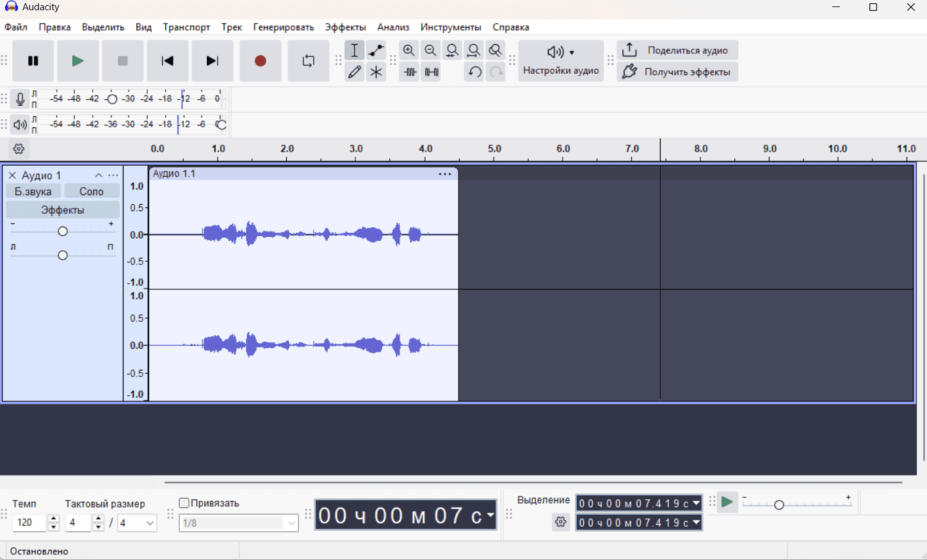Click the Получить эффекты button
This screenshot has width=927, height=560.
[677, 72]
